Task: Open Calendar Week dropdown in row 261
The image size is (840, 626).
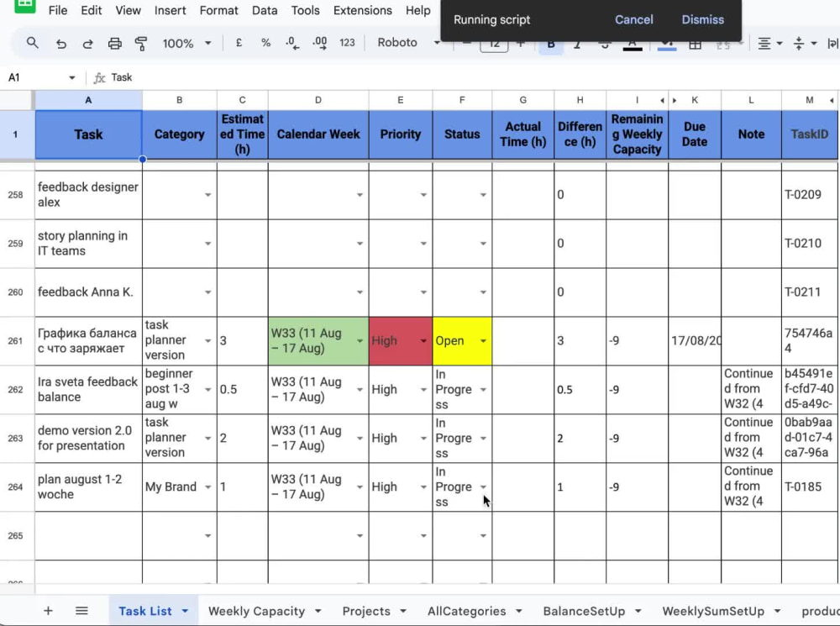Action: pos(360,341)
